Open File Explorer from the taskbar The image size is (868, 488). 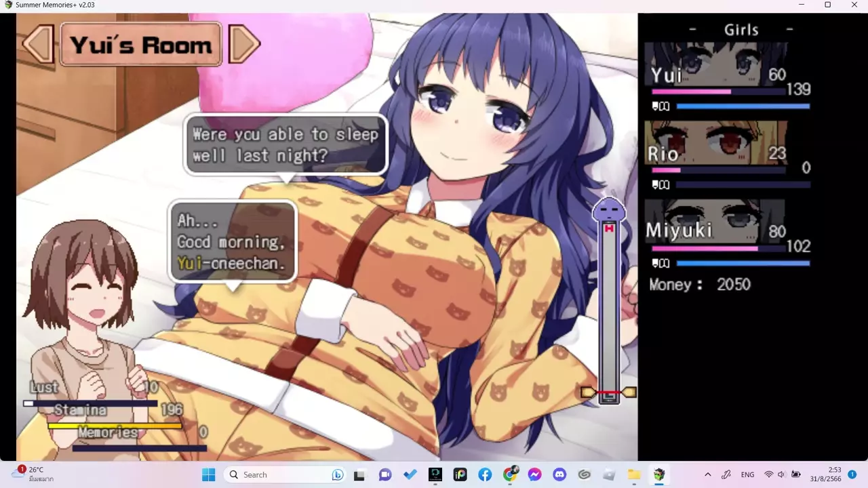pyautogui.click(x=634, y=474)
